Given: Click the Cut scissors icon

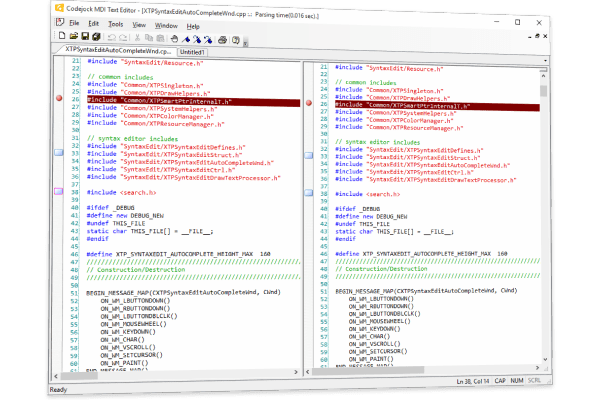Looking at the screenshot, I should coord(137,38).
